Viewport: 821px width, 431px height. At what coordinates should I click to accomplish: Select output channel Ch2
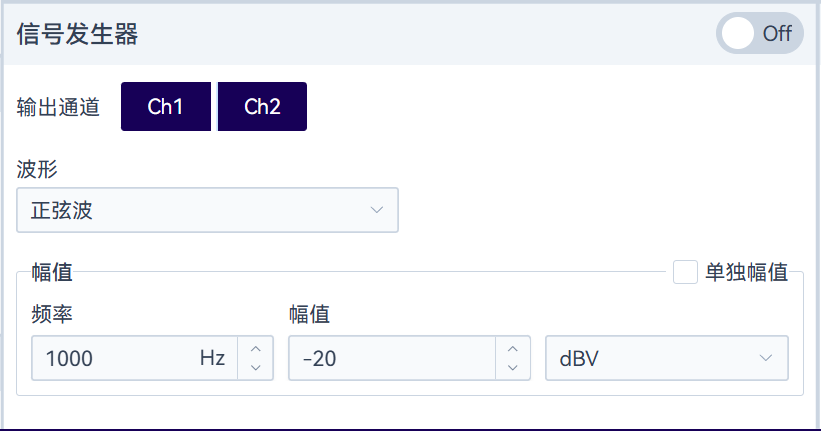tap(262, 107)
